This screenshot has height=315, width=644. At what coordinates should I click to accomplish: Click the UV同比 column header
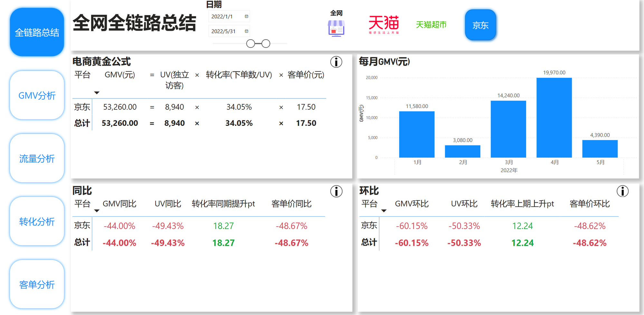[168, 204]
